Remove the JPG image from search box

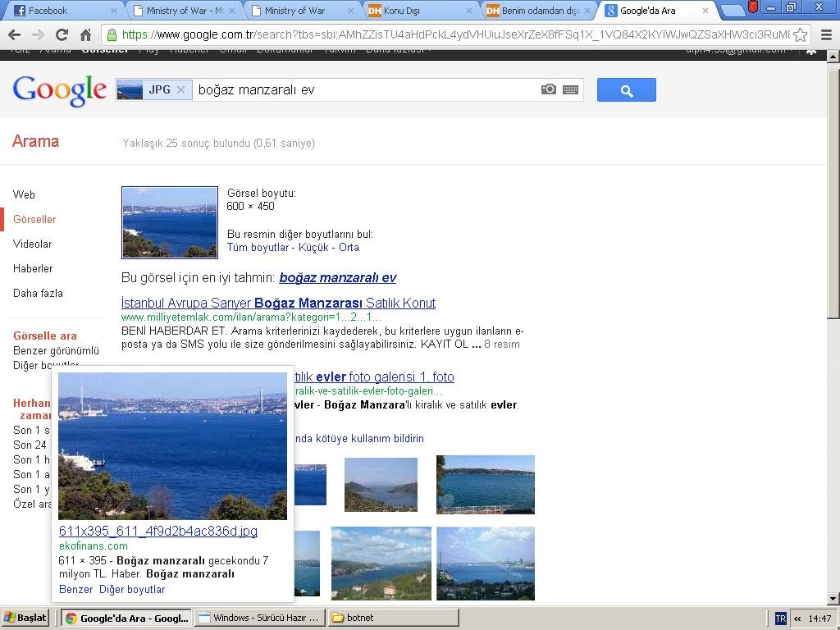pos(180,89)
